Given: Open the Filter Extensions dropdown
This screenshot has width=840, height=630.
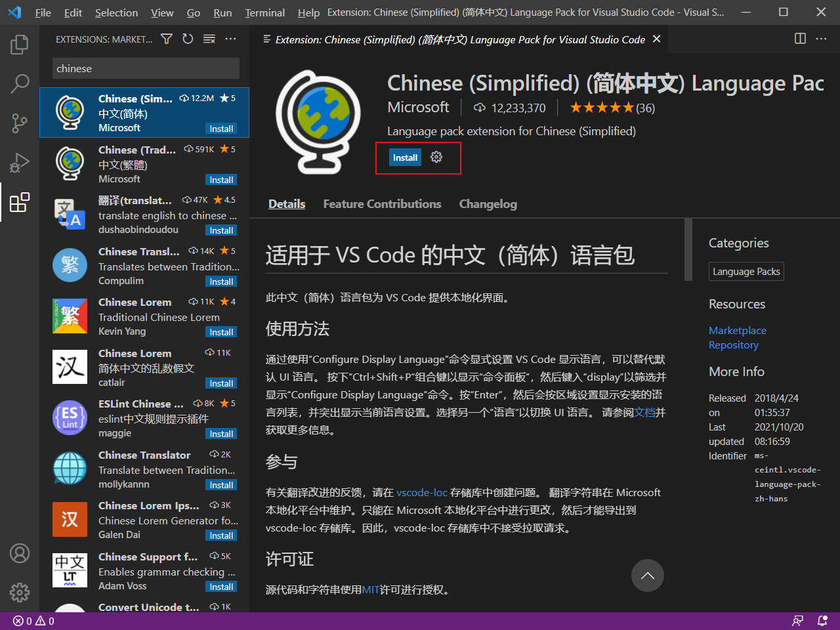Looking at the screenshot, I should [x=166, y=39].
